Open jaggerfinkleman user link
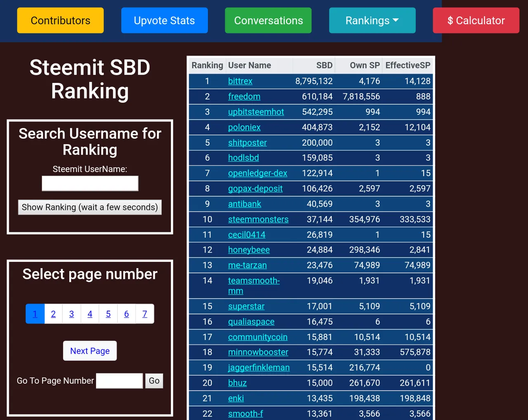Screen dimensions: 528x420 pos(259,367)
